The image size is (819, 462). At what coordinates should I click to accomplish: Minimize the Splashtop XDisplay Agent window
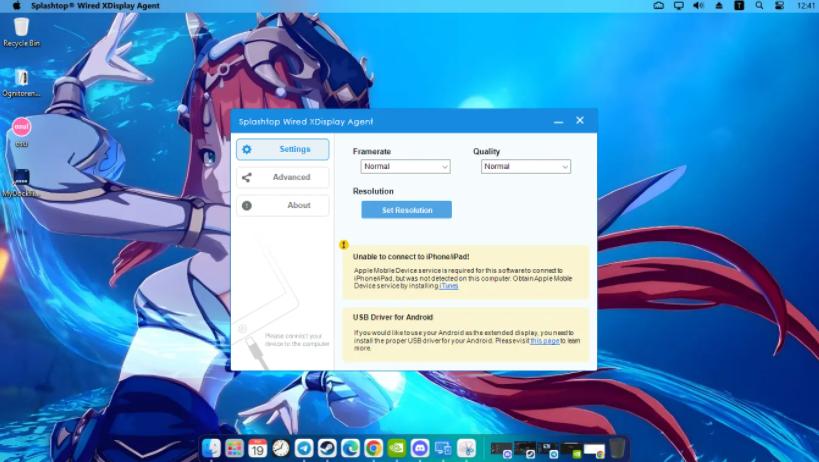558,121
